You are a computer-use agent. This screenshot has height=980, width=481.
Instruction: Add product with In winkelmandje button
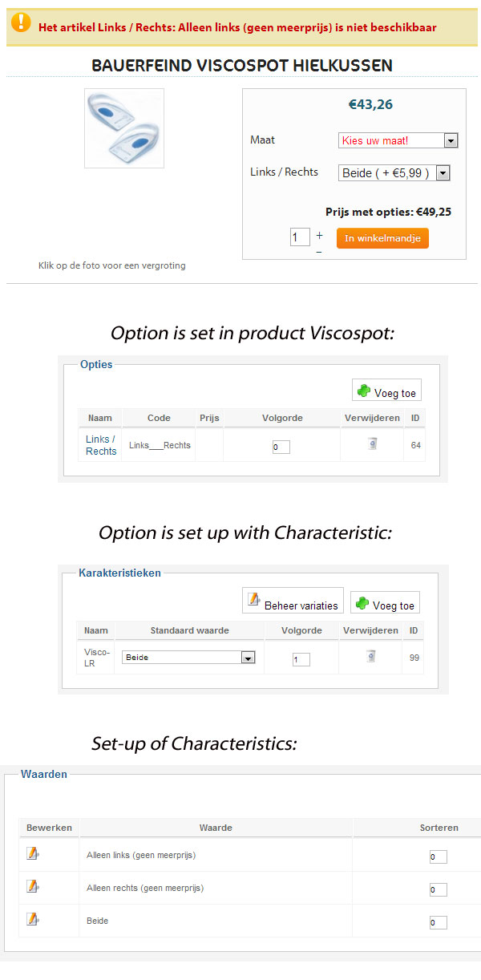tap(382, 238)
